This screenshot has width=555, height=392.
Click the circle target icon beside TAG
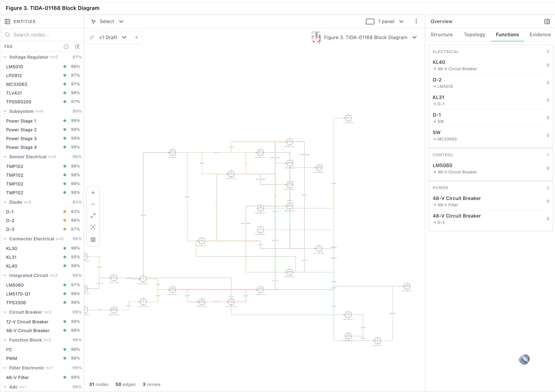coord(66,47)
